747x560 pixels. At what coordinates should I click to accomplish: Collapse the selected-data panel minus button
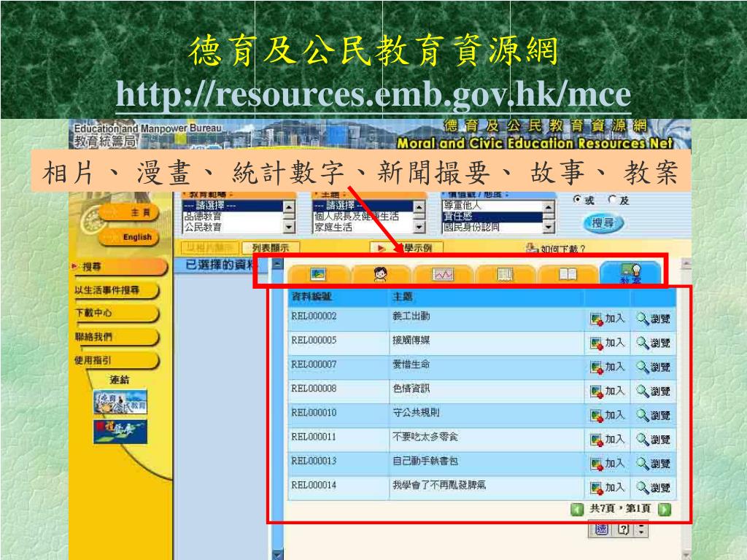pos(276,265)
